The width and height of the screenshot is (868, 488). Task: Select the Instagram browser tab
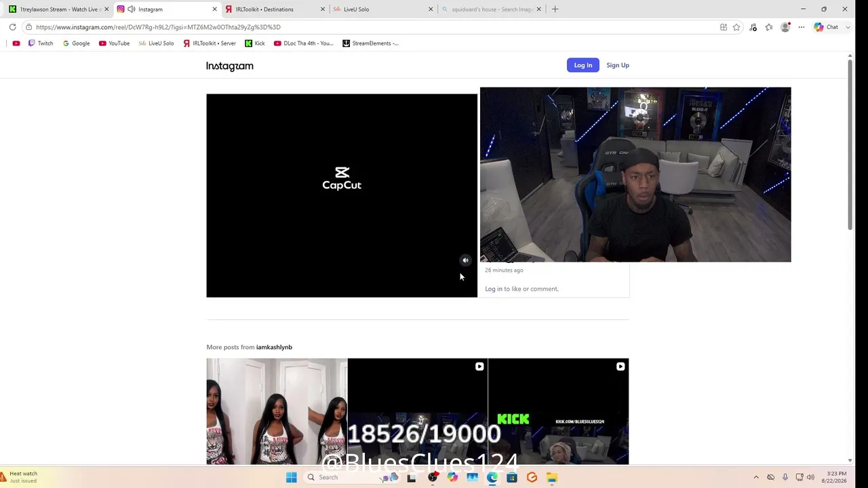point(167,9)
